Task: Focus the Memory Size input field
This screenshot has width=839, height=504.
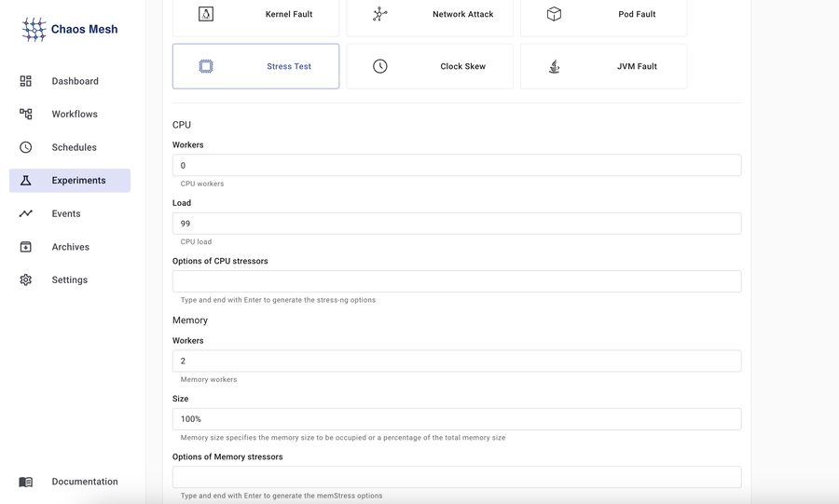Action: pyautogui.click(x=457, y=419)
